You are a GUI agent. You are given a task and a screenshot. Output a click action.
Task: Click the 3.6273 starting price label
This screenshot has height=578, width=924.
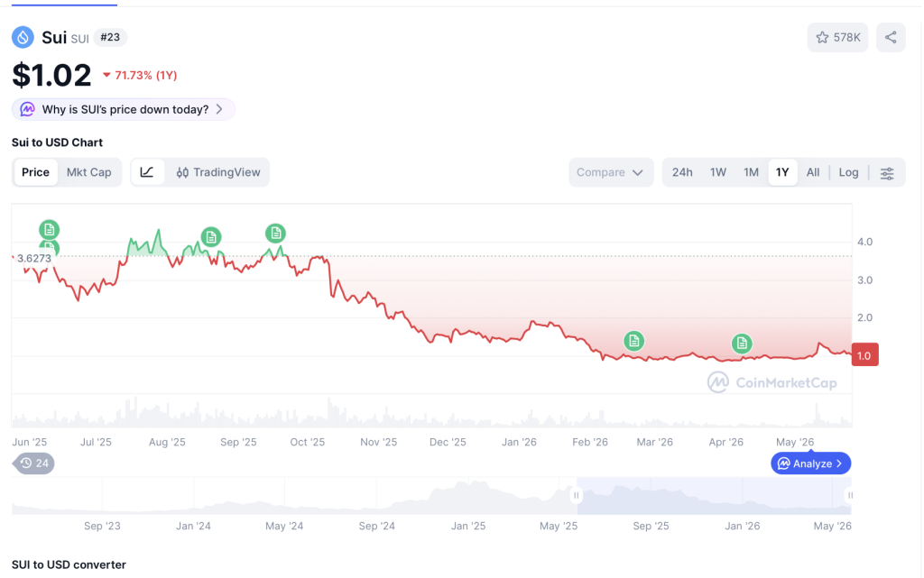click(x=33, y=259)
